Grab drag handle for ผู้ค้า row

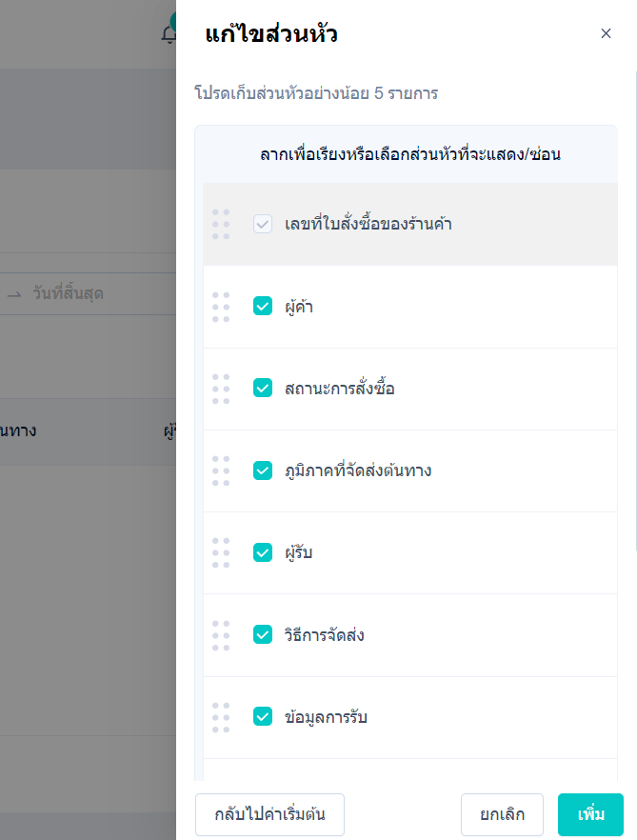221,307
